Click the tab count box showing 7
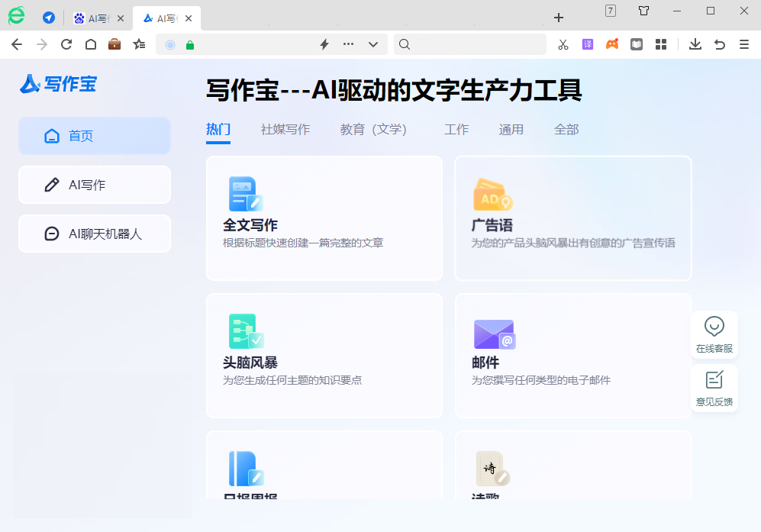This screenshot has width=761, height=532. pos(611,11)
